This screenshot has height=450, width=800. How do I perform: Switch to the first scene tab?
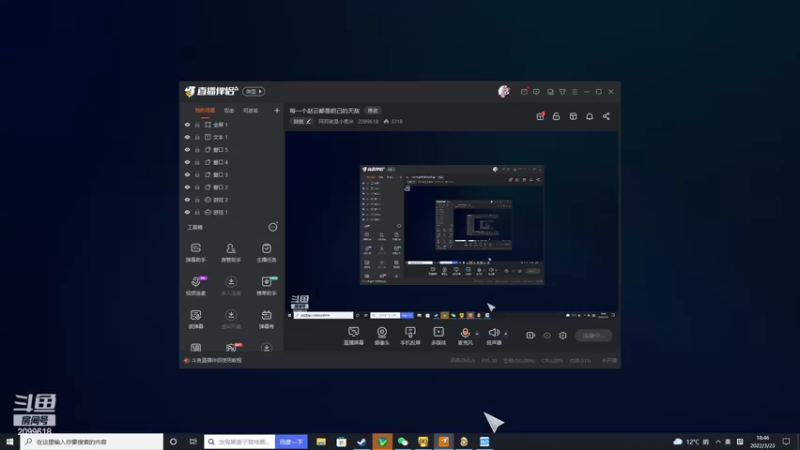point(205,110)
